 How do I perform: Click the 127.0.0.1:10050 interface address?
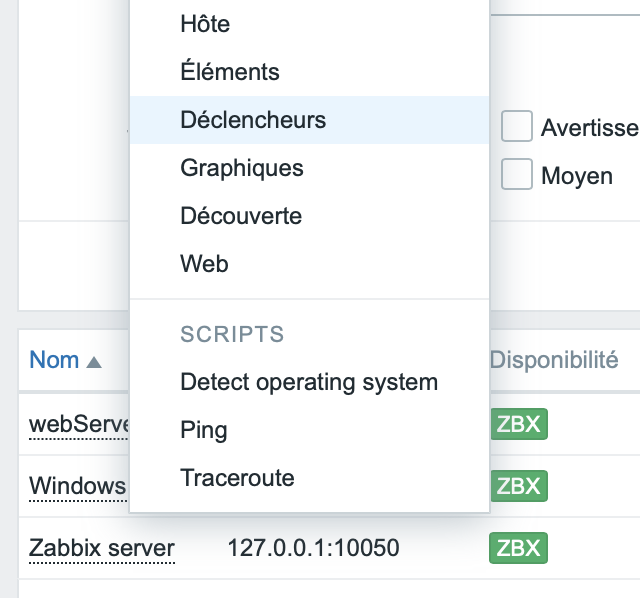(x=313, y=548)
